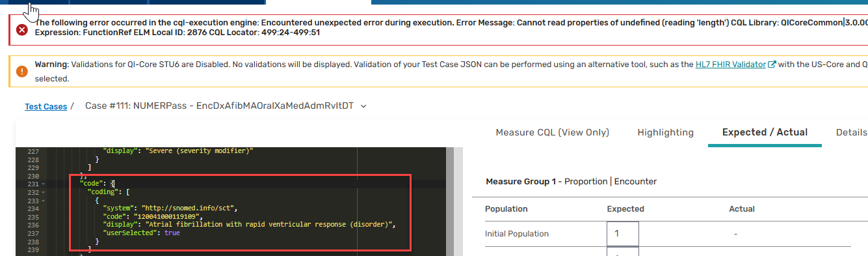868x256 pixels.
Task: Fold the coding array at line 232
Action: [43, 192]
